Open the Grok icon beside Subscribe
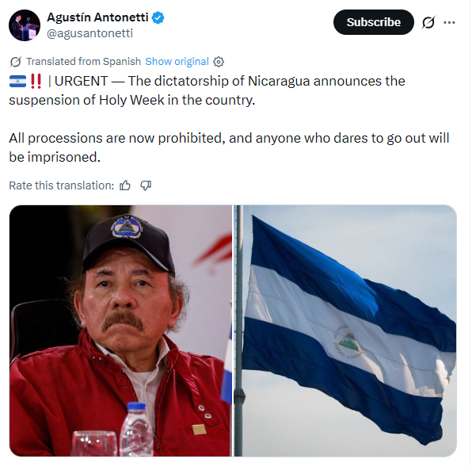This screenshot has height=466, width=476. [x=428, y=22]
